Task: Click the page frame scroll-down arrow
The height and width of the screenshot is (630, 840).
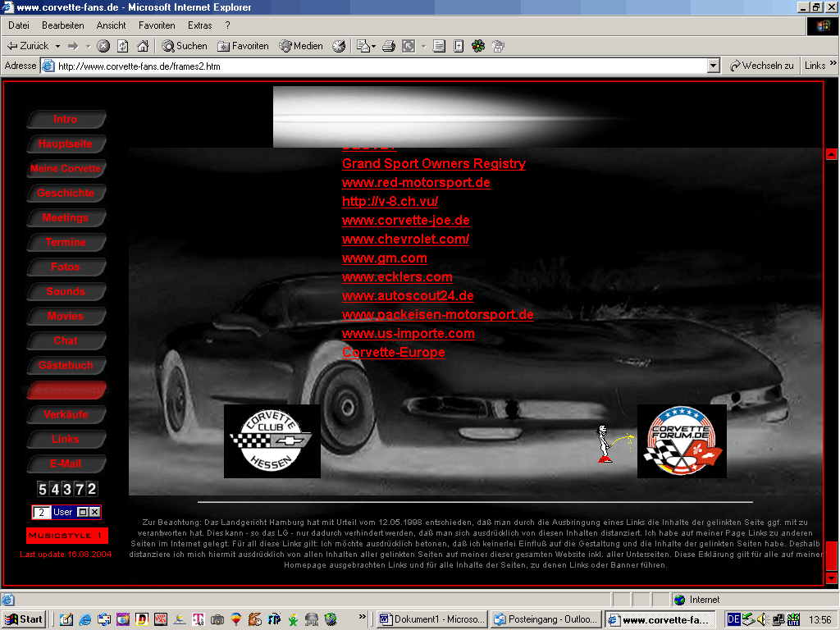Action: pos(831,578)
